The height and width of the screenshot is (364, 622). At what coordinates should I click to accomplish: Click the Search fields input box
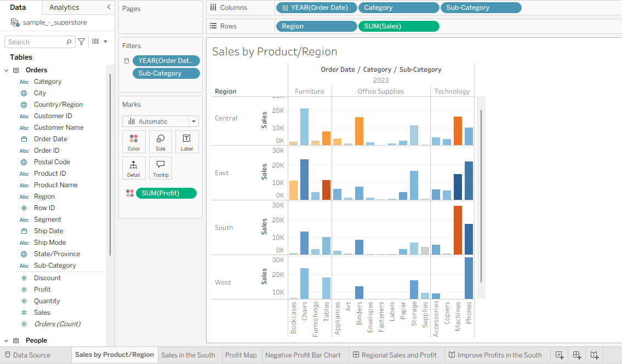(x=39, y=42)
